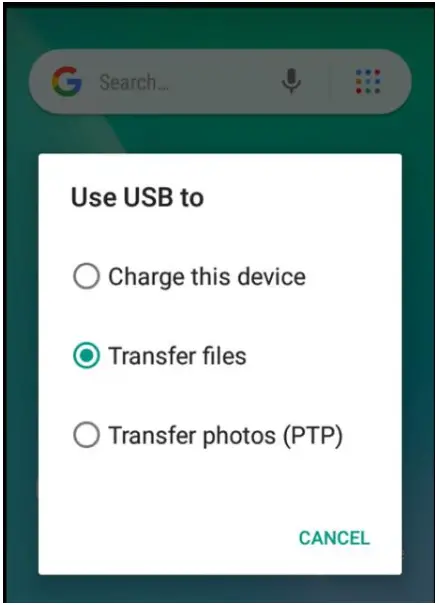
Task: Click the blank dialog space beside the title
Action: (x=301, y=197)
